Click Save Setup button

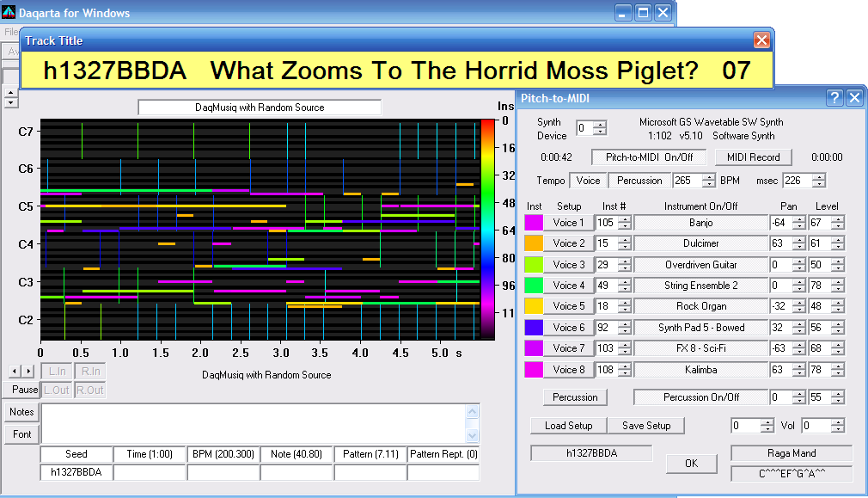click(645, 426)
